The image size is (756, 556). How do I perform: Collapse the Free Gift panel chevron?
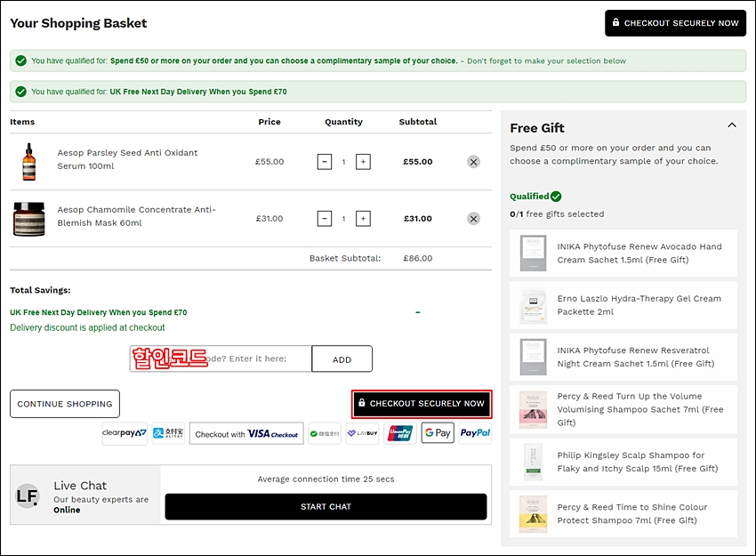[x=732, y=125]
